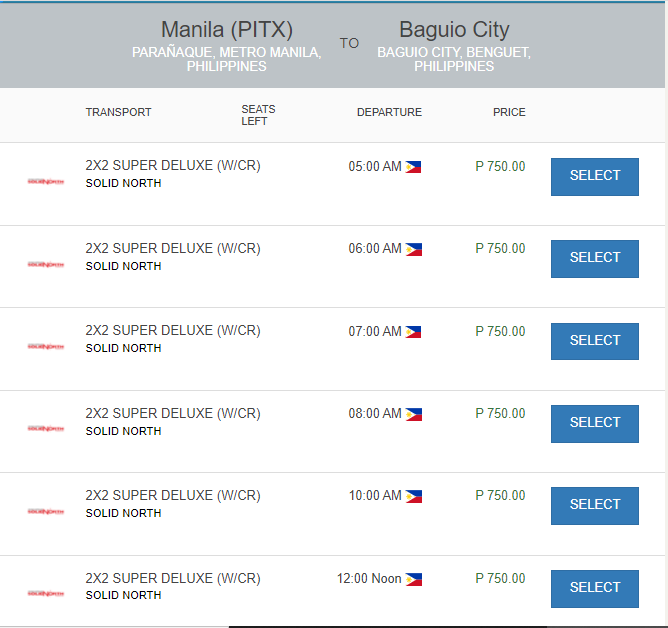Click Solid North logo on 12:00 Noon trip

pos(45,593)
